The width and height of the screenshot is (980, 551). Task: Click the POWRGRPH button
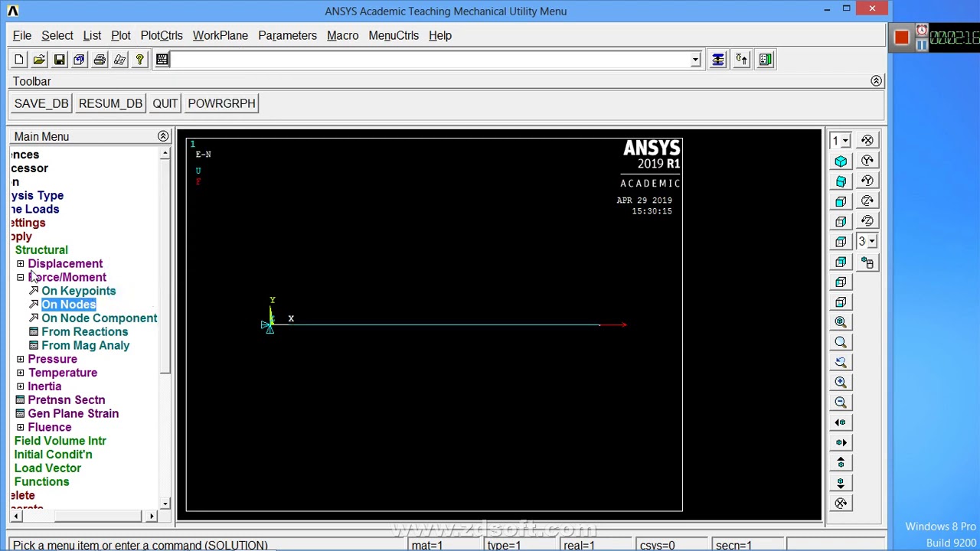click(222, 103)
